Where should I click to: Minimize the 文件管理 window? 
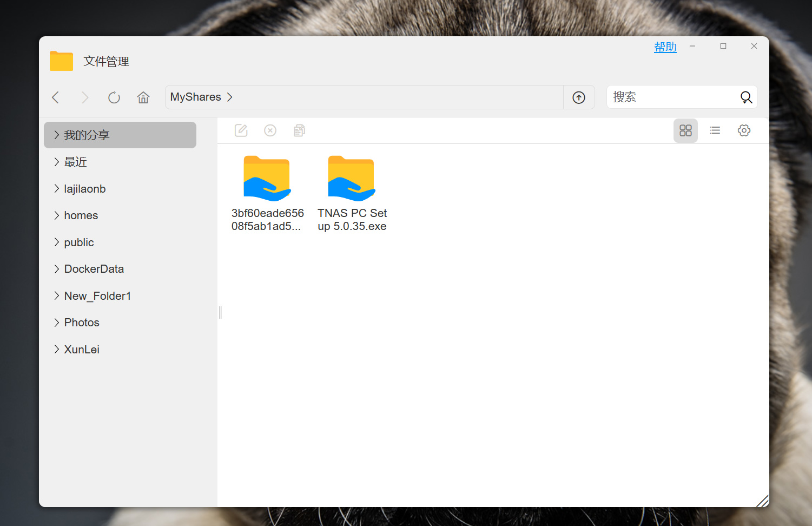click(692, 47)
